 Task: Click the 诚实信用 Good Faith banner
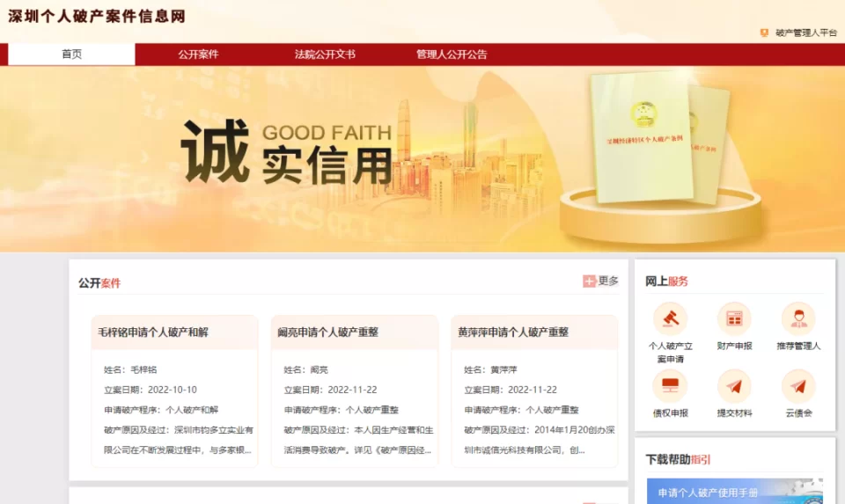point(422,159)
